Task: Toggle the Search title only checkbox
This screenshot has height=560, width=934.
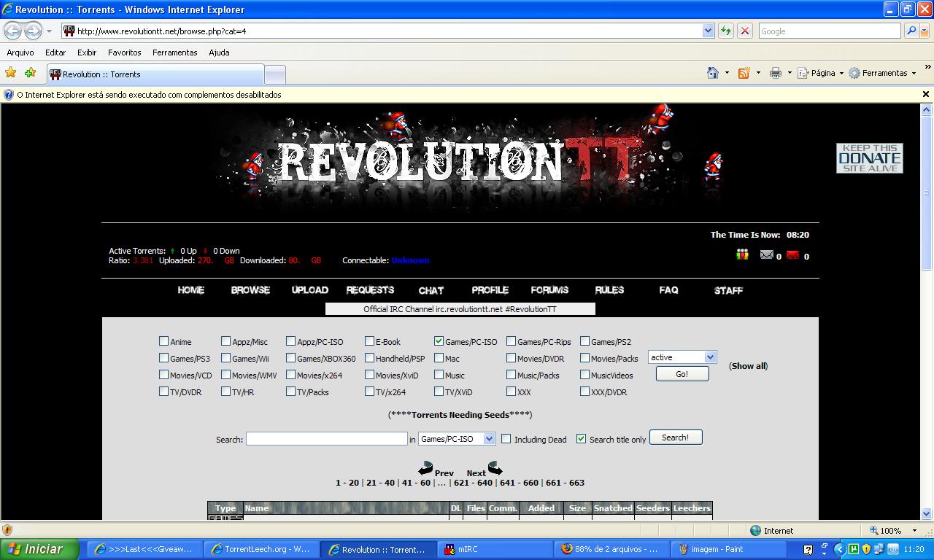Action: click(x=581, y=439)
